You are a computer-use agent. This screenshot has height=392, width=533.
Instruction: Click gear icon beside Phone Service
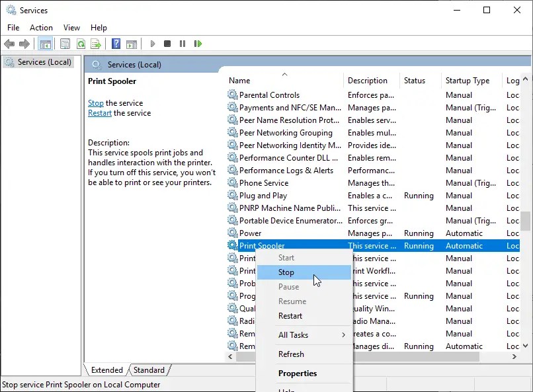pos(233,182)
